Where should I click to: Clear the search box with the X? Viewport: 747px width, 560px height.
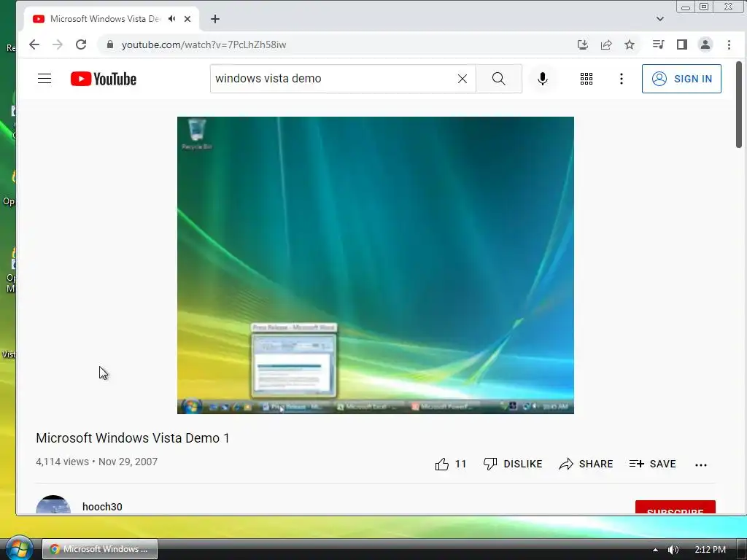click(x=462, y=79)
